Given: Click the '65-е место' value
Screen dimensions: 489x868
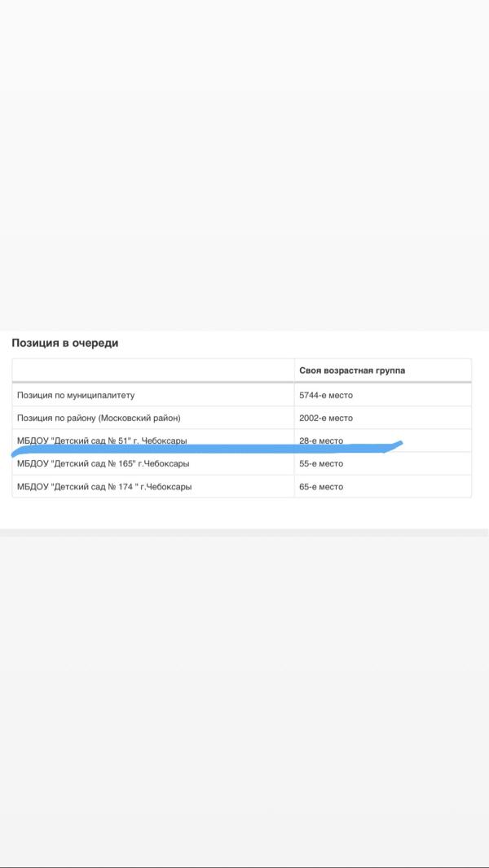Looking at the screenshot, I should point(321,487).
